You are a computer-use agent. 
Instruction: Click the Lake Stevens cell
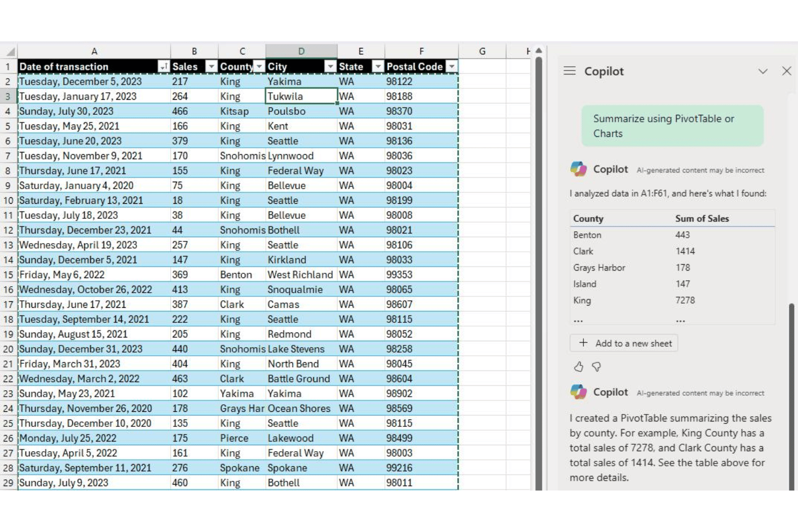click(301, 349)
